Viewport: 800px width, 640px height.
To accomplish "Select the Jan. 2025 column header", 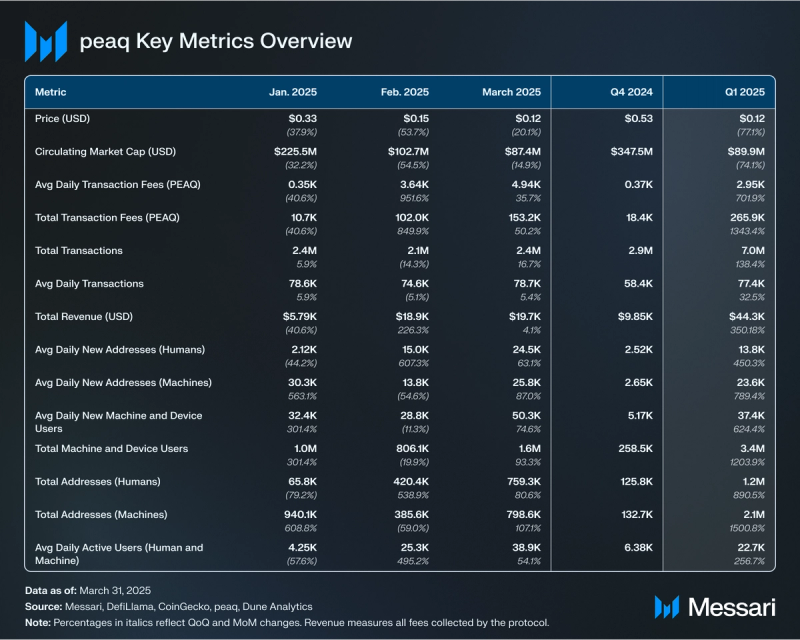I will point(292,92).
